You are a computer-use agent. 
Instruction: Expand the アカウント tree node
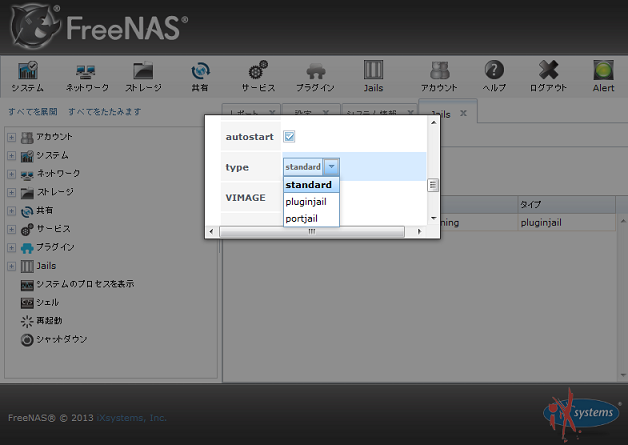(x=12, y=137)
